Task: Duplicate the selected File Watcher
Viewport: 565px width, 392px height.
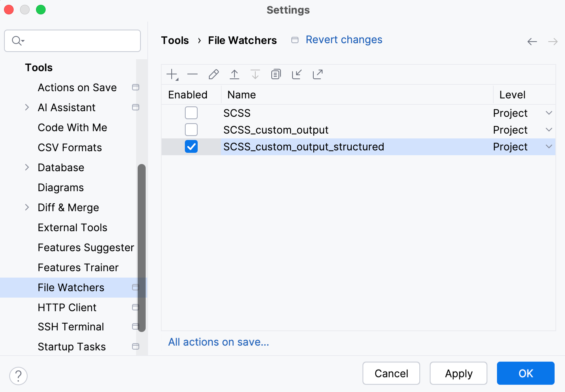Action: coord(276,74)
